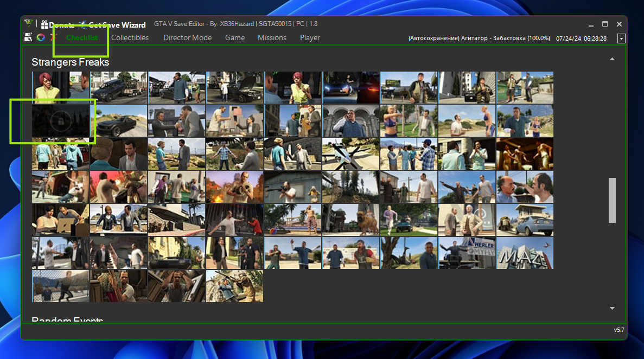Click the colorful ring theme icon
The height and width of the screenshot is (359, 644).
pos(41,37)
